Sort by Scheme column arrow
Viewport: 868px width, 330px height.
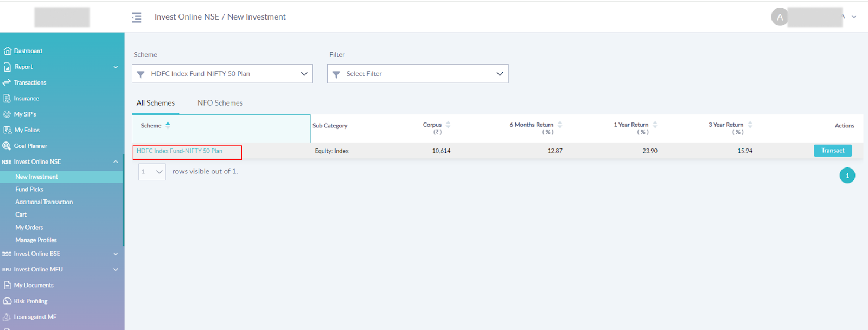pos(168,125)
